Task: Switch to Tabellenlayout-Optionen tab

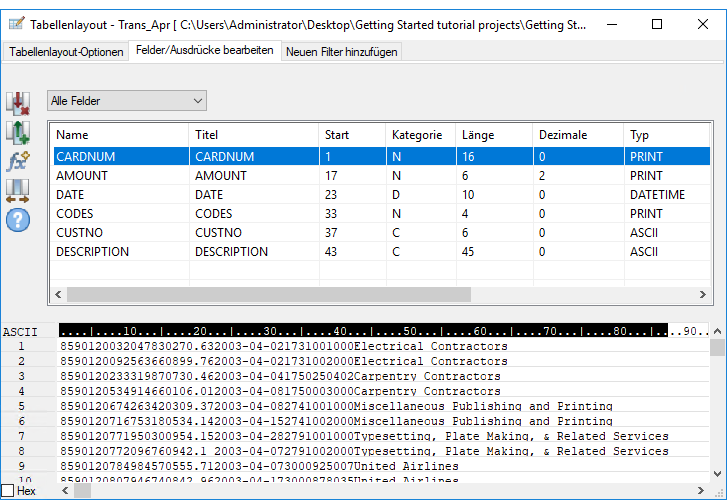Action: pyautogui.click(x=66, y=52)
